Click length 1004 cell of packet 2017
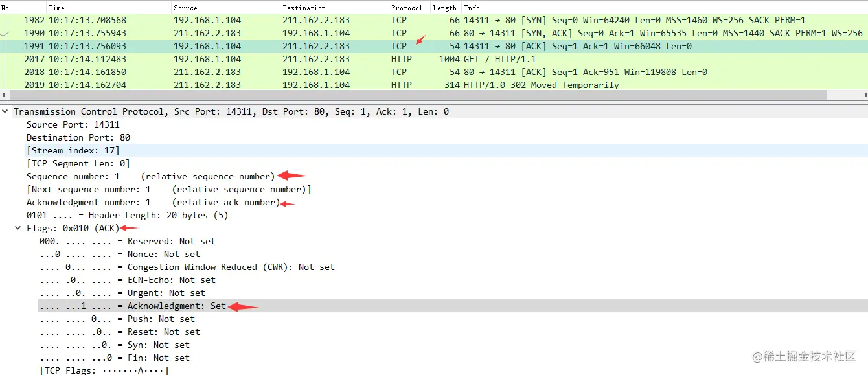Screen dimensions: 868x375 point(450,59)
